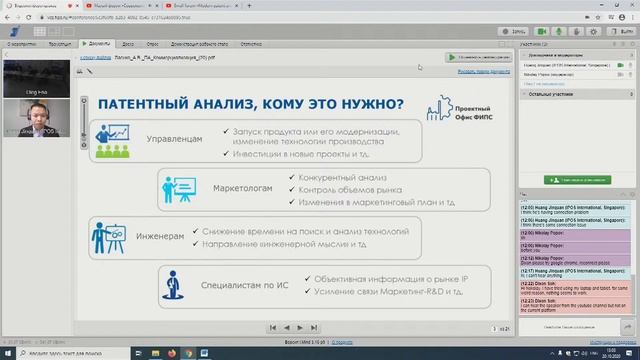This screenshot has width=640, height=360.
Task: Click second participants panel header icon
Action: pos(623,44)
